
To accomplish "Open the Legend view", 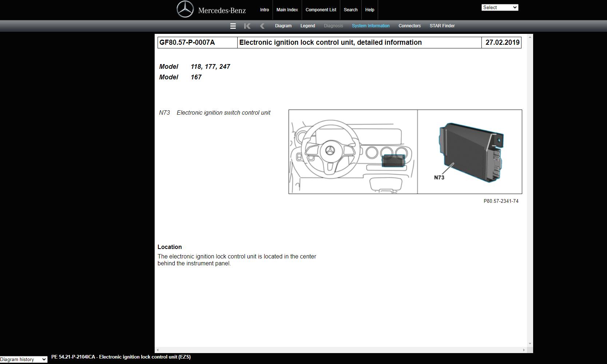I will click(x=308, y=26).
